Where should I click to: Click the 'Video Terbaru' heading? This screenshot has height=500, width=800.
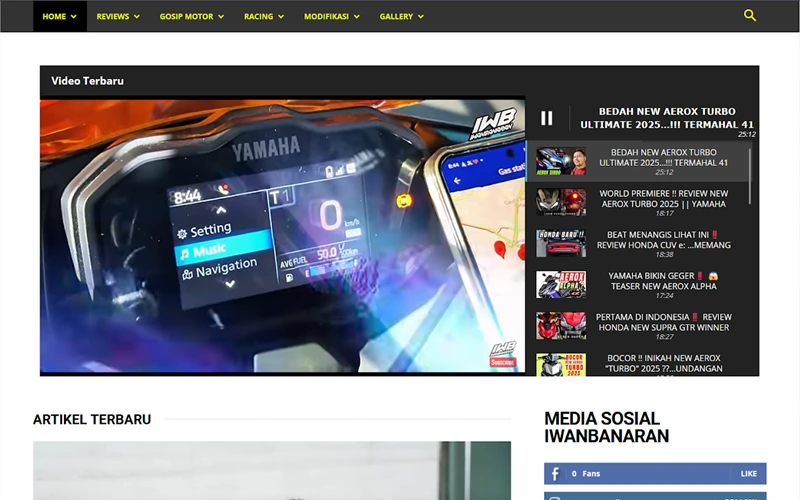[x=87, y=81]
